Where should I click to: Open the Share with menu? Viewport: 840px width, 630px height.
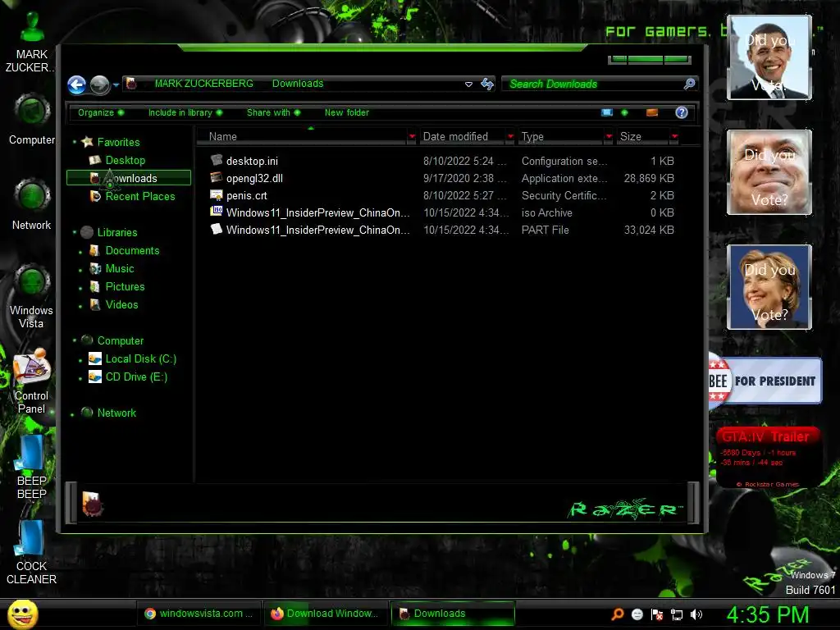(x=273, y=112)
